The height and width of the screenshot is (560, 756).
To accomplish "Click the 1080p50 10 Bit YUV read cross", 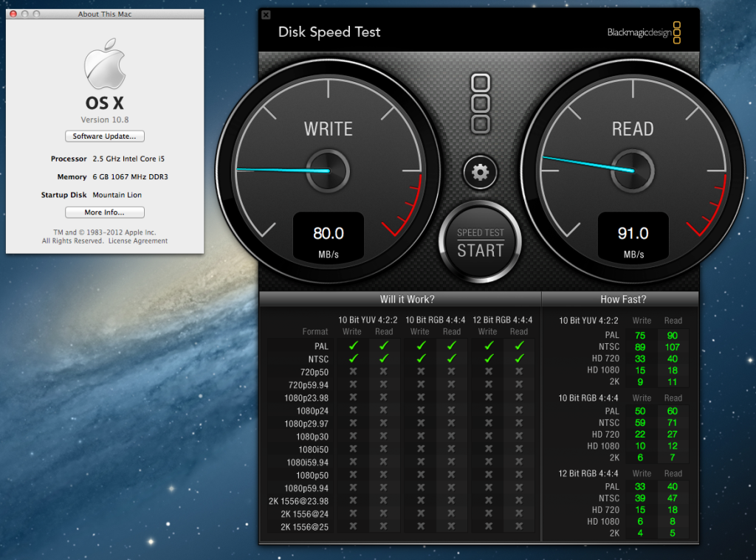I will [x=384, y=474].
